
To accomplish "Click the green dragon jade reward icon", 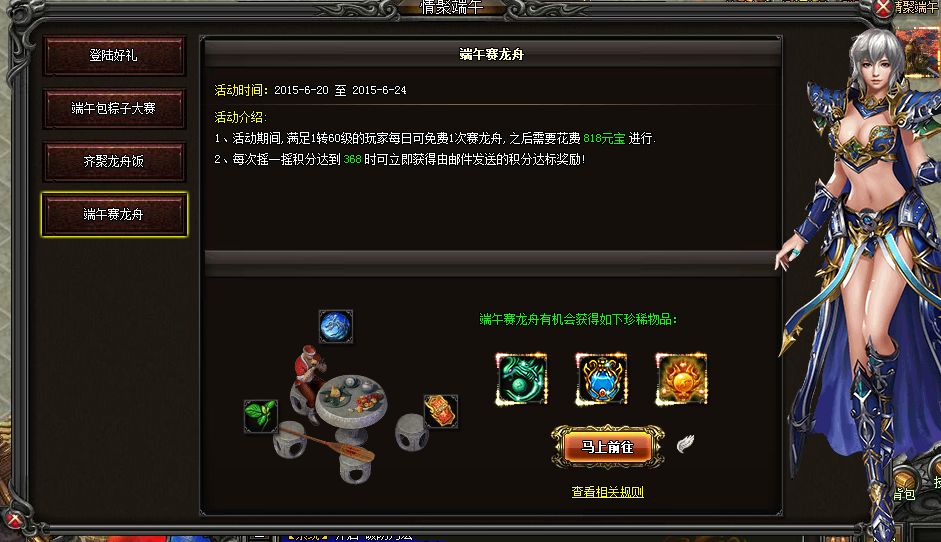I will [x=521, y=379].
